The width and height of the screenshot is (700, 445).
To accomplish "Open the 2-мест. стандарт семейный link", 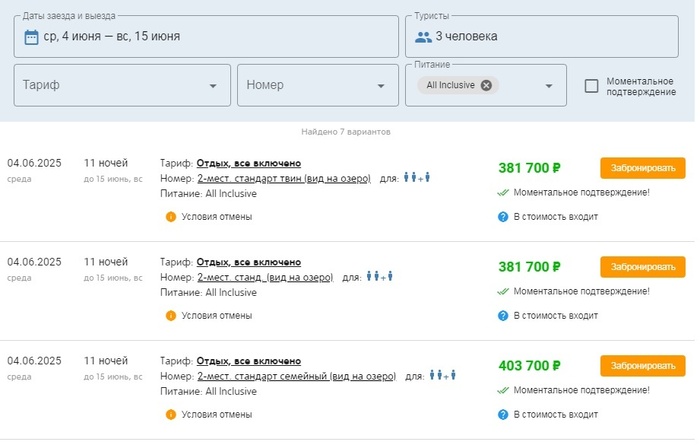I will click(296, 376).
